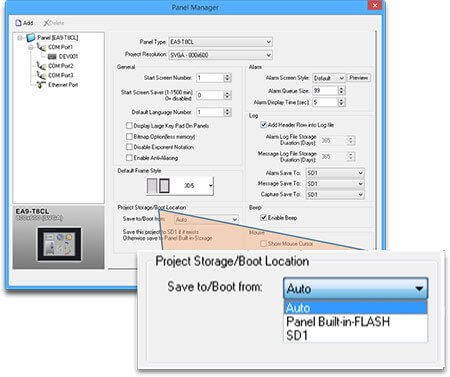This screenshot has height=377, width=450.
Task: Select the Ethernet Port tree node
Action: coord(63,85)
